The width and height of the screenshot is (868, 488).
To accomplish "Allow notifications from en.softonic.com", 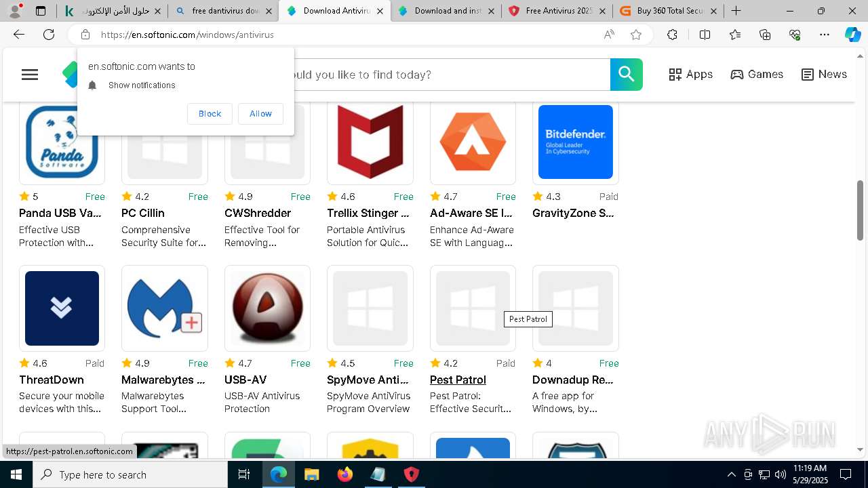I will pyautogui.click(x=260, y=114).
